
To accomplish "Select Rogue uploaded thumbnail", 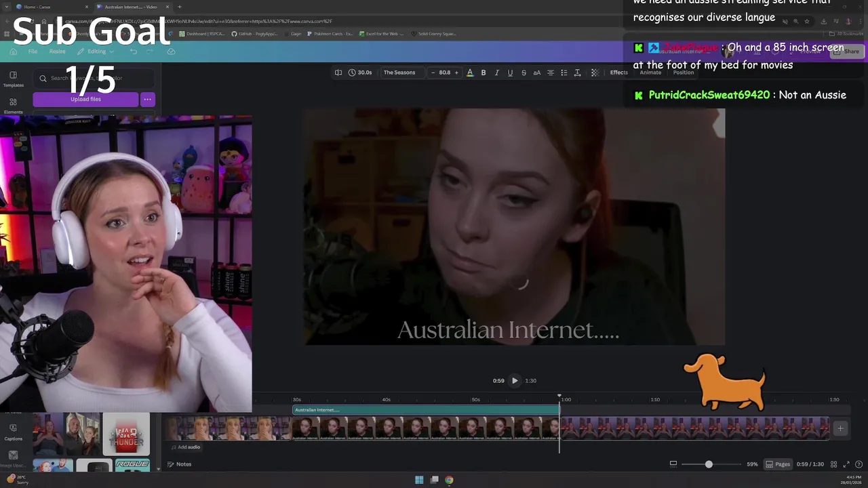I will click(132, 465).
